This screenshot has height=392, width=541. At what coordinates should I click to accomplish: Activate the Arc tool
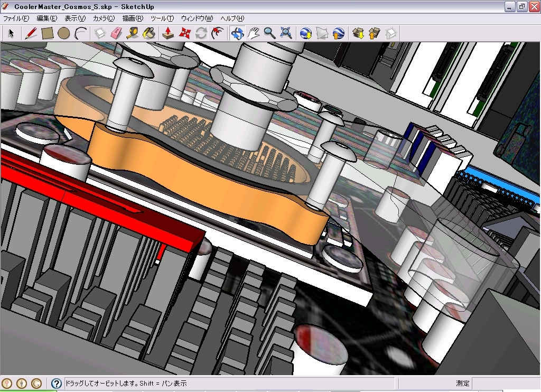pyautogui.click(x=80, y=33)
